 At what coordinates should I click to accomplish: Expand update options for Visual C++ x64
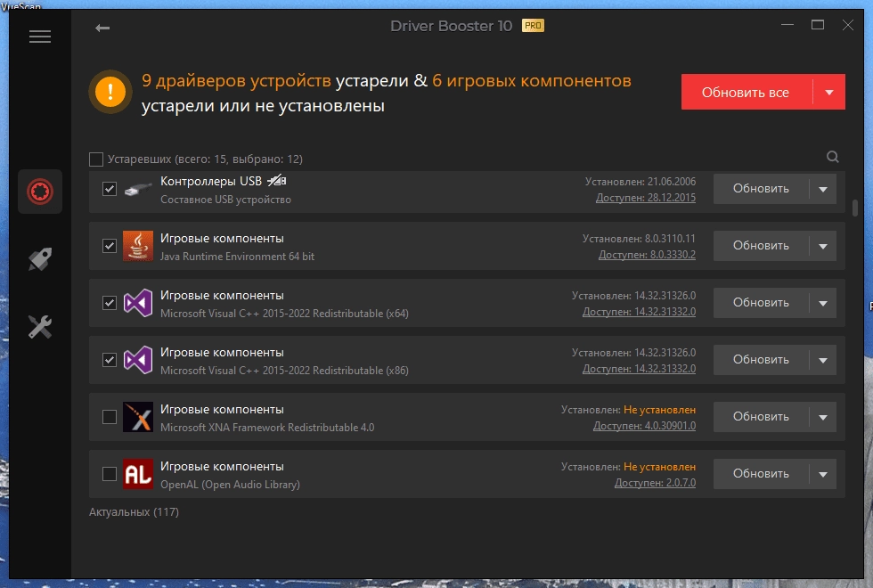coord(823,303)
